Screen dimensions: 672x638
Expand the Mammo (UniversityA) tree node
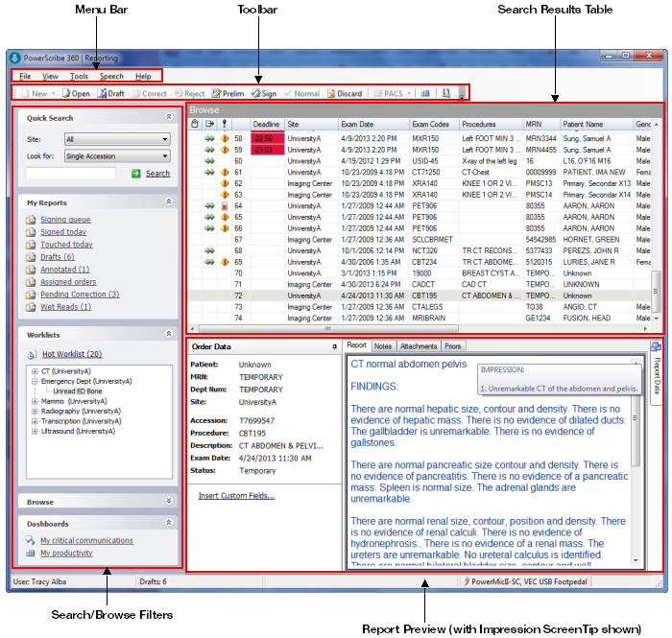pyautogui.click(x=35, y=401)
